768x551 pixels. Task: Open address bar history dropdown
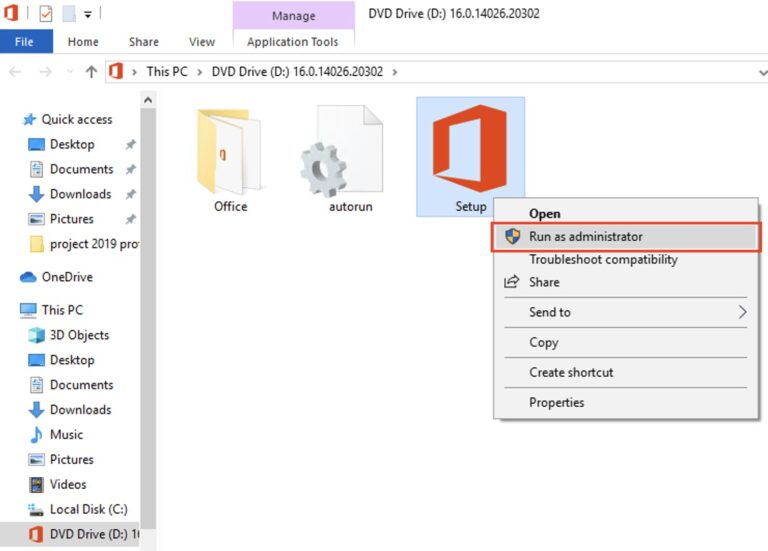point(762,73)
